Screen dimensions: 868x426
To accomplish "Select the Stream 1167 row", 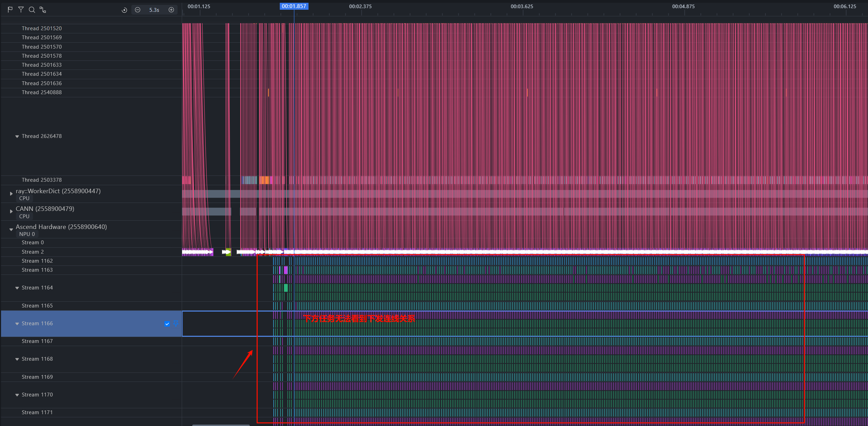I will [91, 341].
